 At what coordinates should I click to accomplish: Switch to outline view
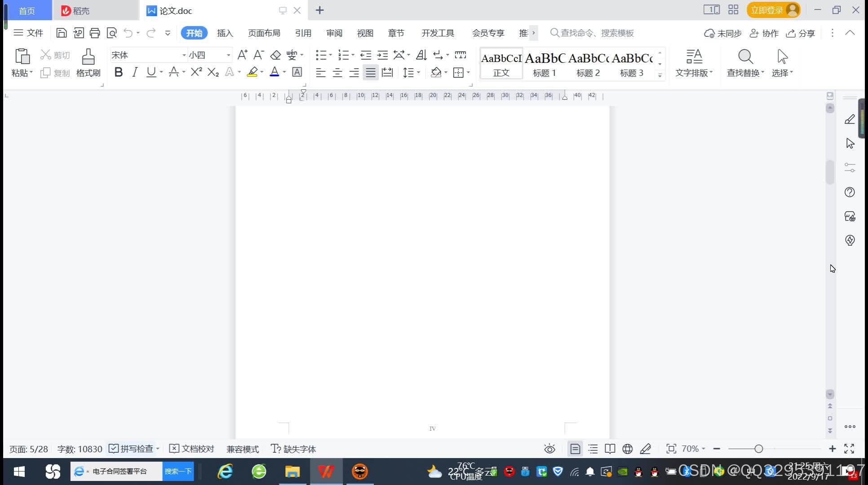point(593,449)
